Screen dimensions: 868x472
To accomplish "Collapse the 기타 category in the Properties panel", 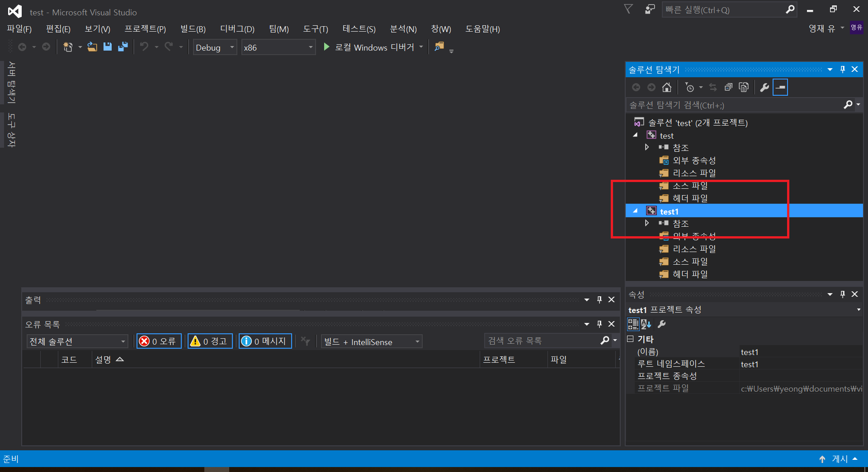I will tap(630, 339).
